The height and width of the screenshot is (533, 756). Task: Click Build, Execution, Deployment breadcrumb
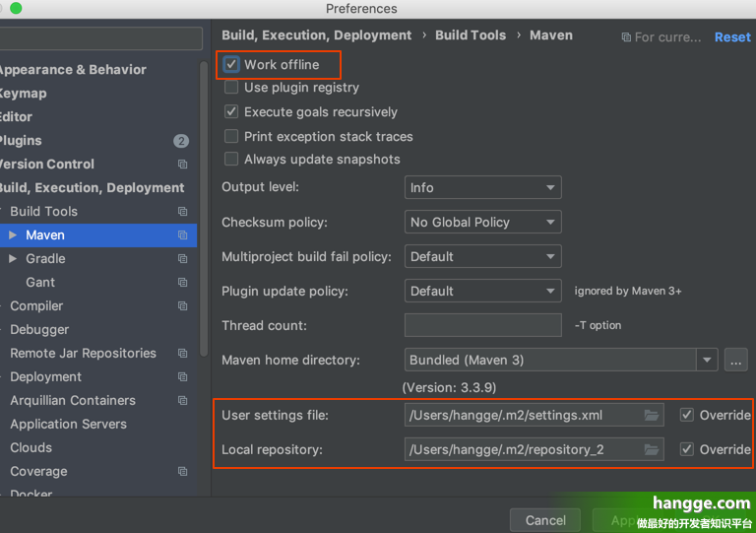(316, 35)
